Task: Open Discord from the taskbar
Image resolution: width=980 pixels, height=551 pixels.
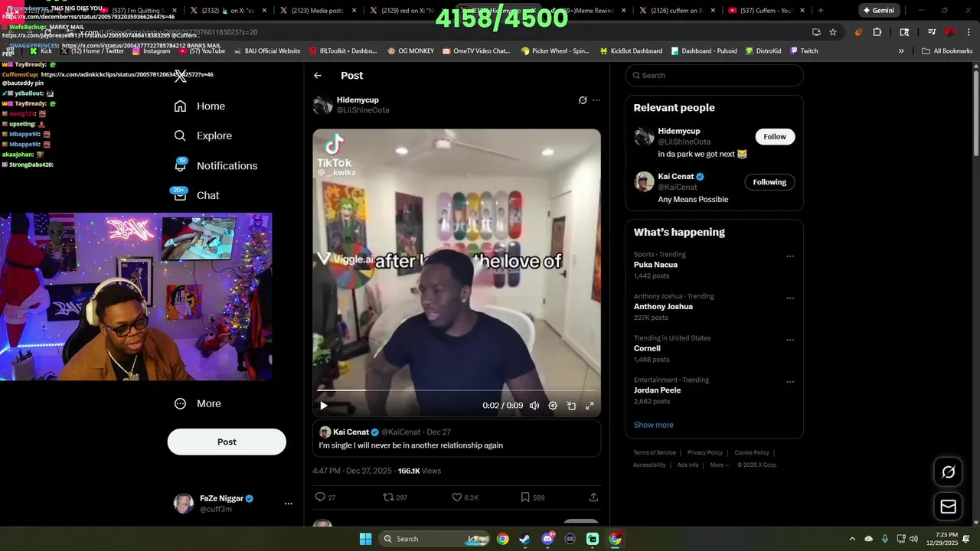Action: click(547, 539)
